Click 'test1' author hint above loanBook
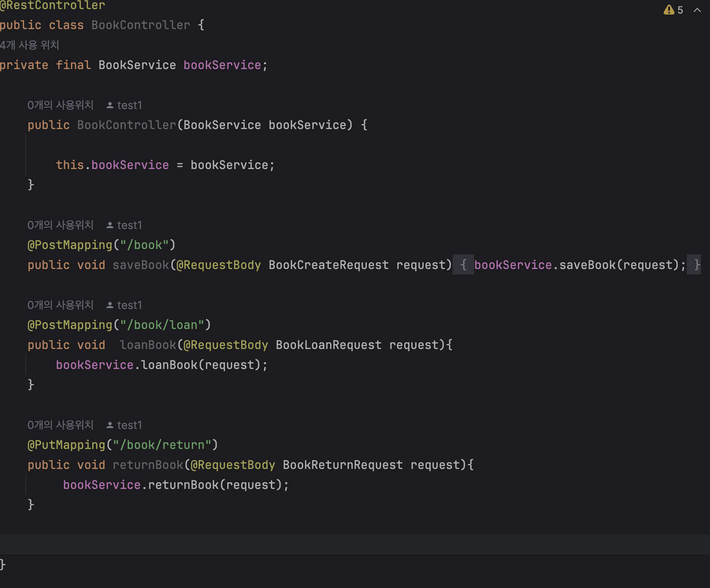This screenshot has height=588, width=710. click(x=130, y=305)
